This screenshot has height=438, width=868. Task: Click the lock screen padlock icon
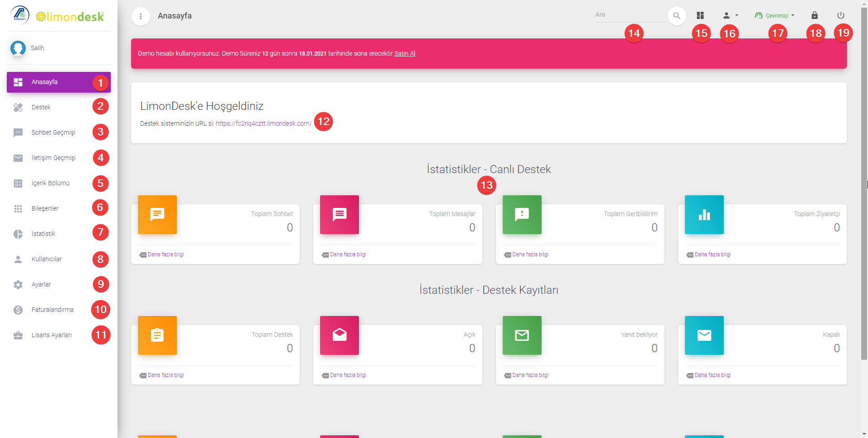pyautogui.click(x=815, y=15)
